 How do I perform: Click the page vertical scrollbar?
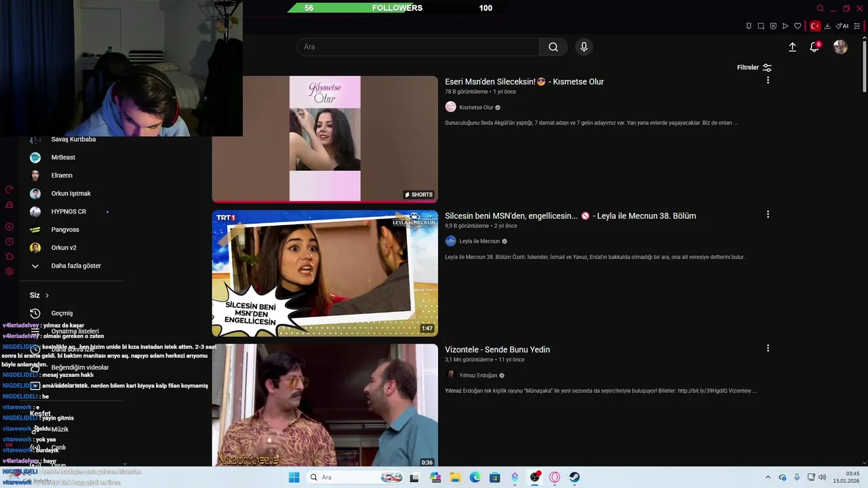click(864, 68)
